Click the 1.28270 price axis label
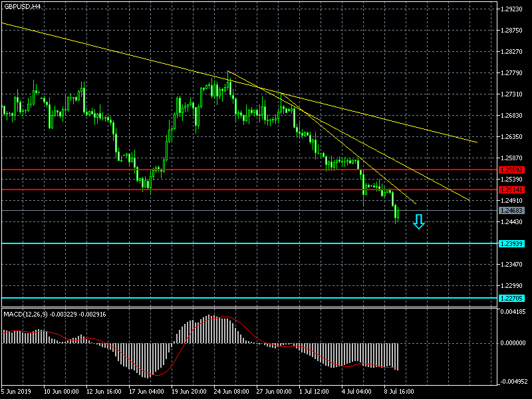Image resolution: width=532 pixels, height=399 pixels. (x=511, y=52)
